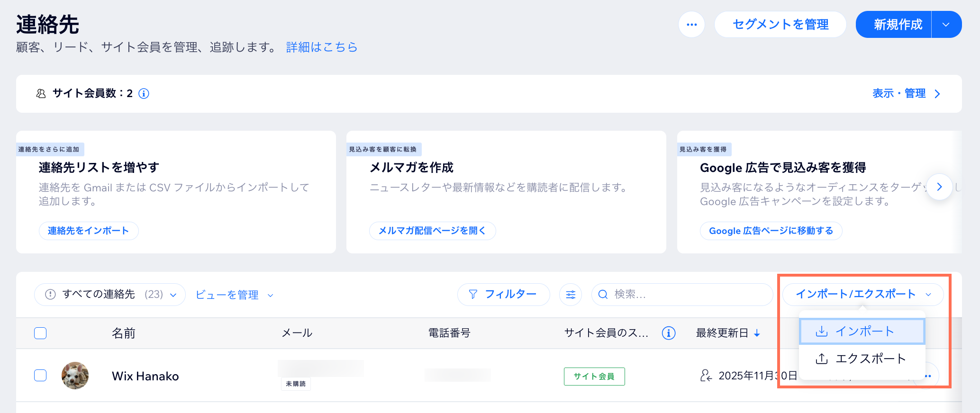Expand the 新規作成 dropdown arrow
The height and width of the screenshot is (413, 980).
(x=946, y=24)
